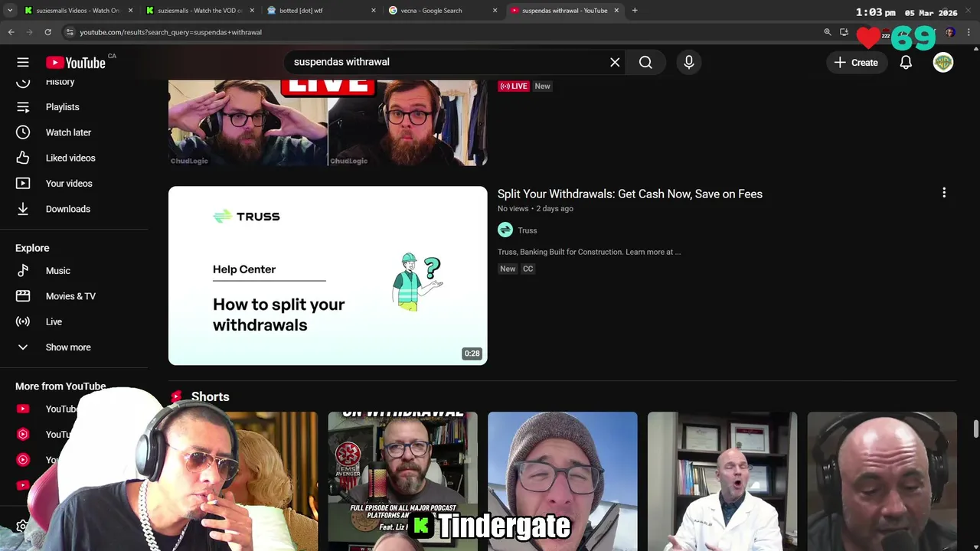Open the Truss channel name
This screenshot has width=980, height=551.
coord(527,230)
